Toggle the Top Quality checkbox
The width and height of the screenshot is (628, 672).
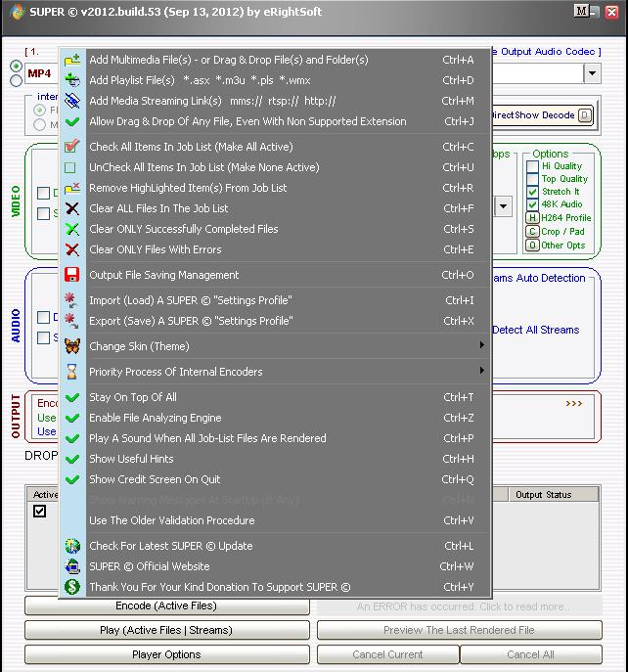[532, 179]
